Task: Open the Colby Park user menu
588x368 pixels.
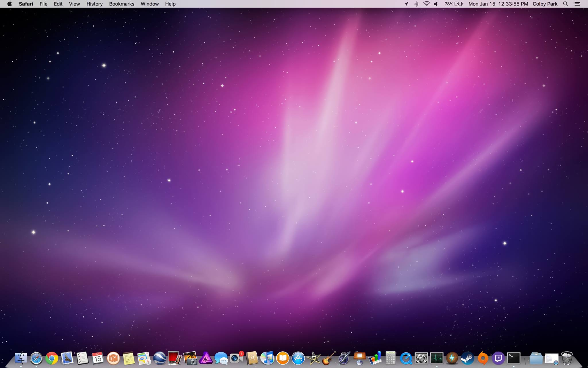Action: point(545,4)
